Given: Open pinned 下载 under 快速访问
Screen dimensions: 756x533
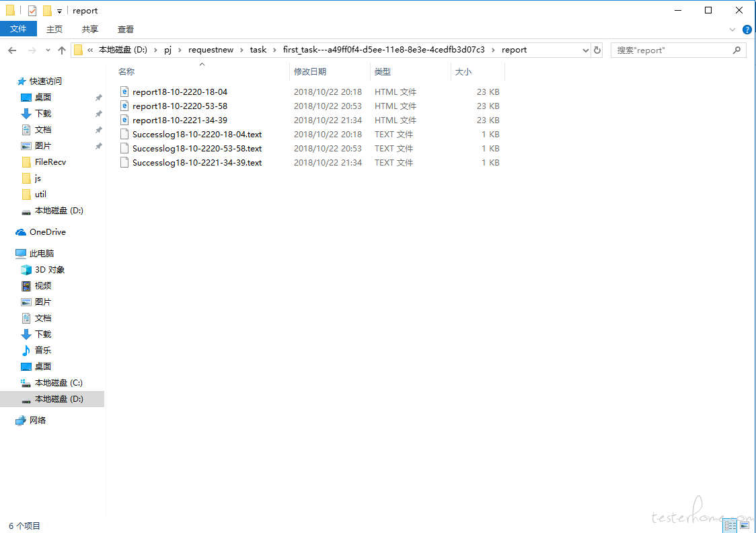Looking at the screenshot, I should pyautogui.click(x=43, y=113).
